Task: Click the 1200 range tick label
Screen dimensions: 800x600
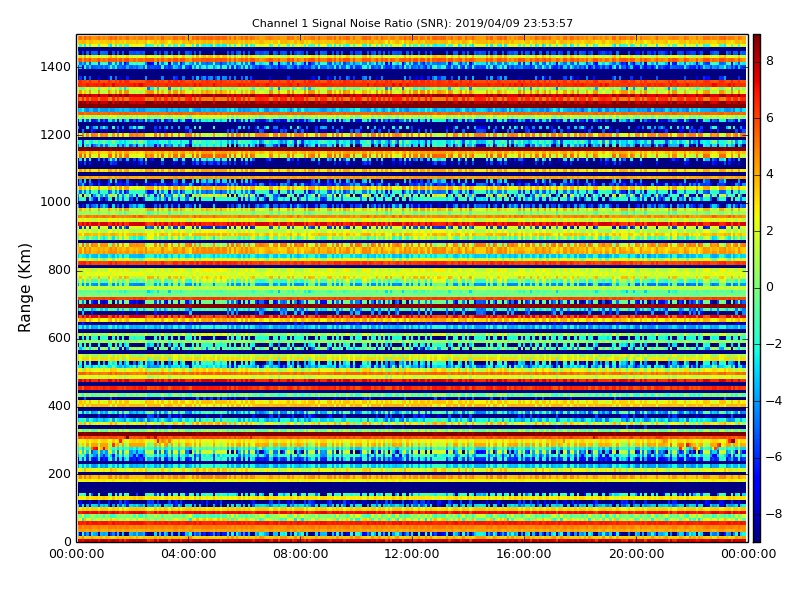Action: 56,135
